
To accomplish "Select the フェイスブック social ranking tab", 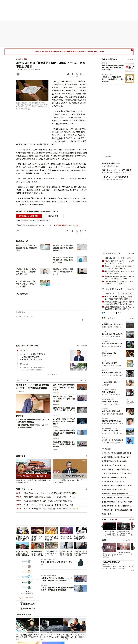I will [110, 293].
